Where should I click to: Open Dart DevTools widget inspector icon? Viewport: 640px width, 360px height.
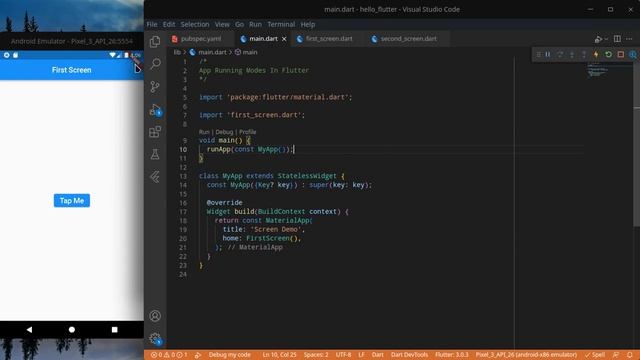[632, 54]
